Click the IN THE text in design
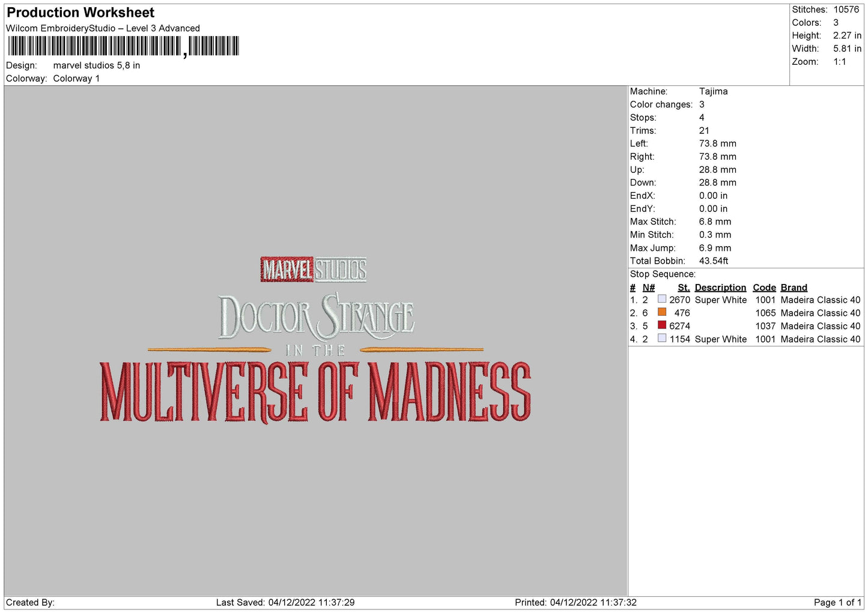Screen dimensions: 868x613 click(316, 351)
